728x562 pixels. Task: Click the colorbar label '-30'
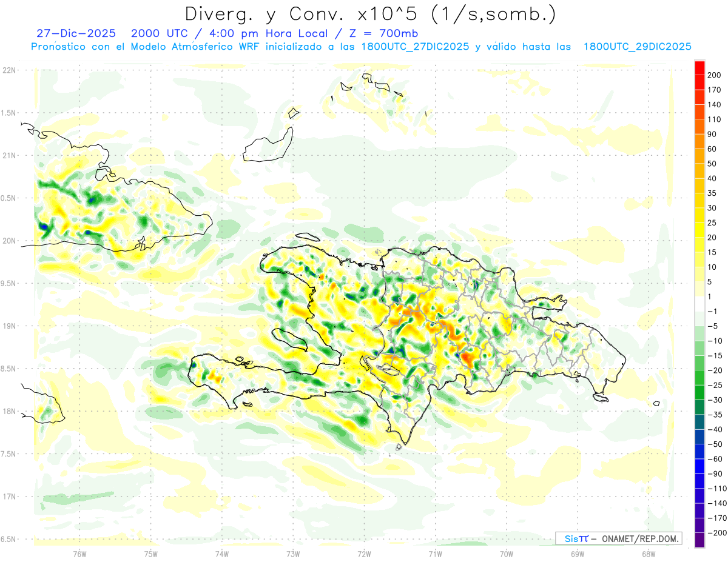[715, 400]
